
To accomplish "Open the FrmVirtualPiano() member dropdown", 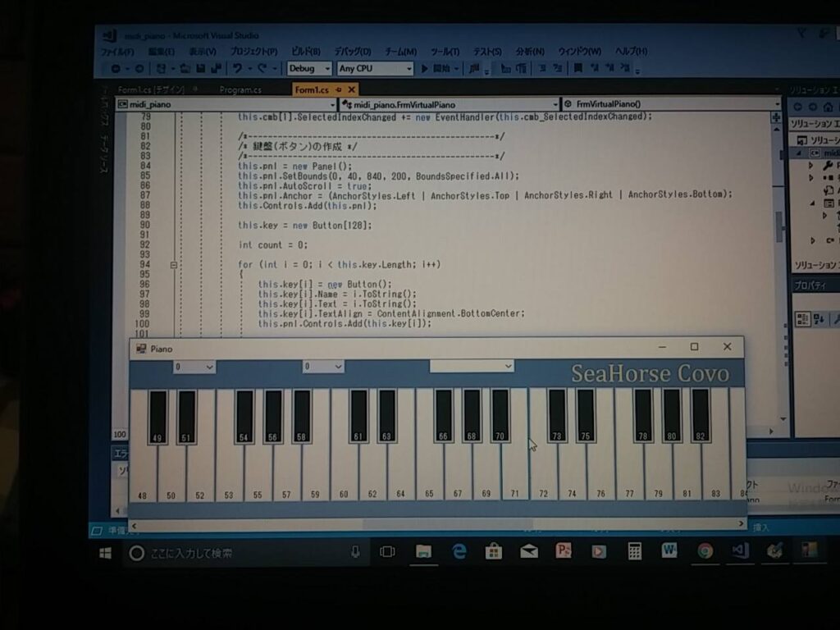I will point(672,104).
